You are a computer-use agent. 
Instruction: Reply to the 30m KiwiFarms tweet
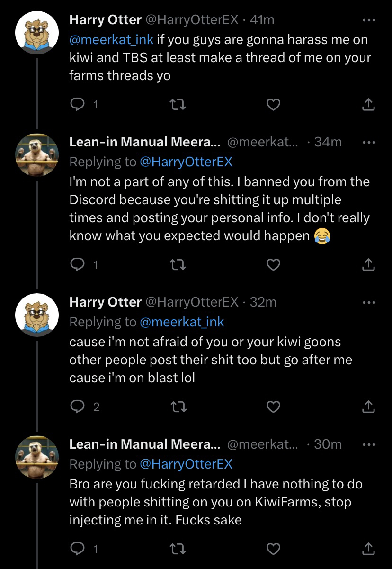tap(77, 549)
